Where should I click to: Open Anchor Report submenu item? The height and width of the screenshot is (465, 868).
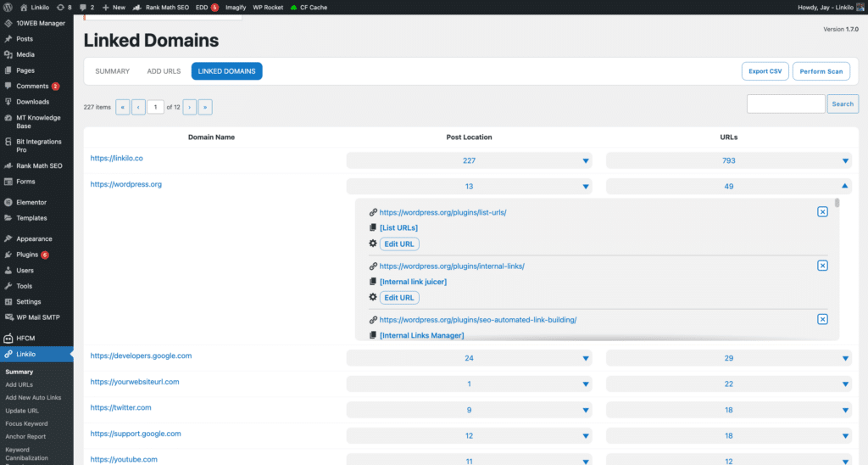(25, 436)
